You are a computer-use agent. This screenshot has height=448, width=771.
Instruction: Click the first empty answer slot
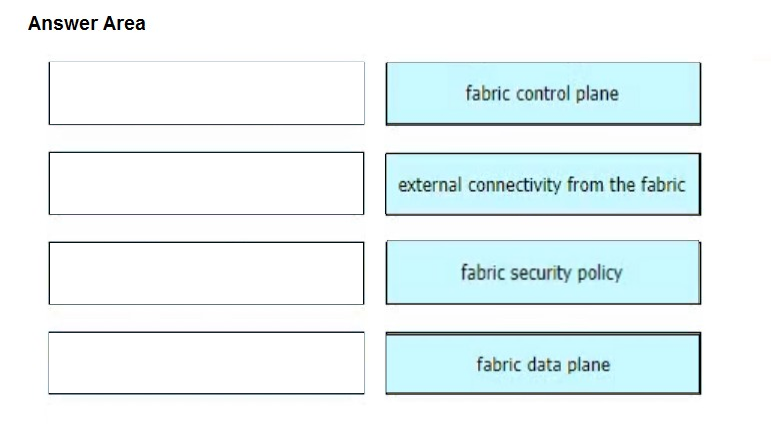[x=207, y=93]
